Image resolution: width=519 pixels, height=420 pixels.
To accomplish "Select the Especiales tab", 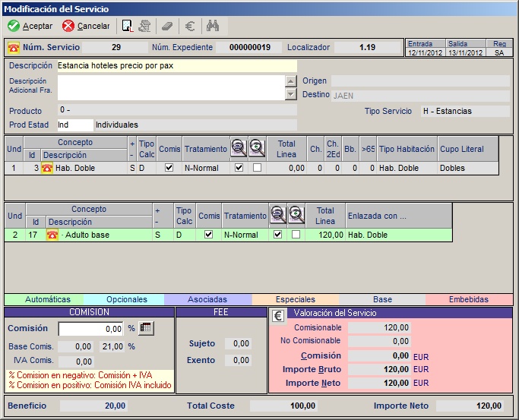I will 296,299.
